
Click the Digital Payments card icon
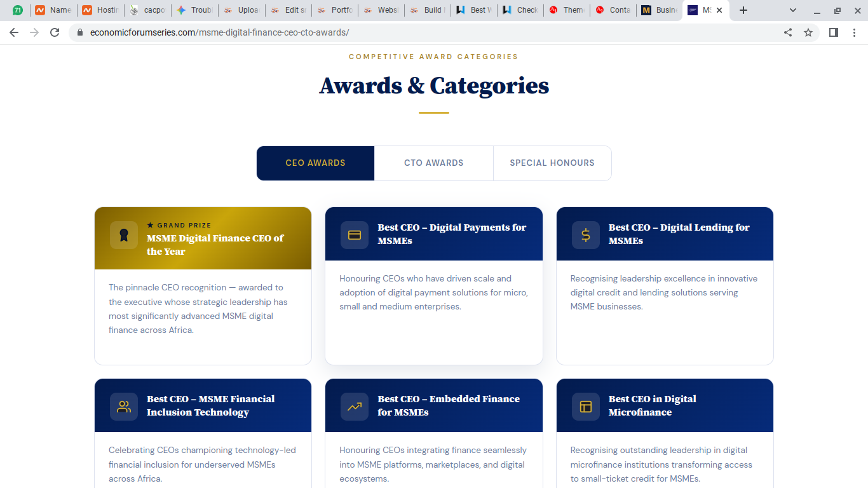point(355,235)
